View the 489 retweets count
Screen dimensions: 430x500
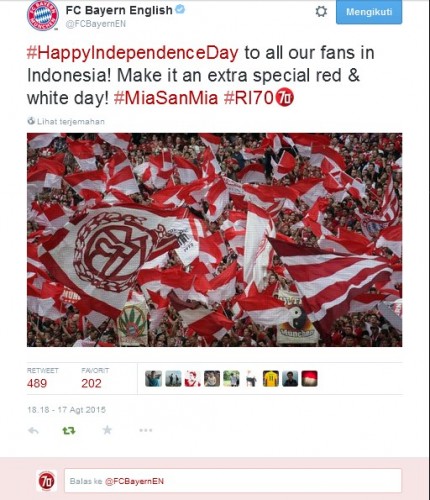point(37,383)
